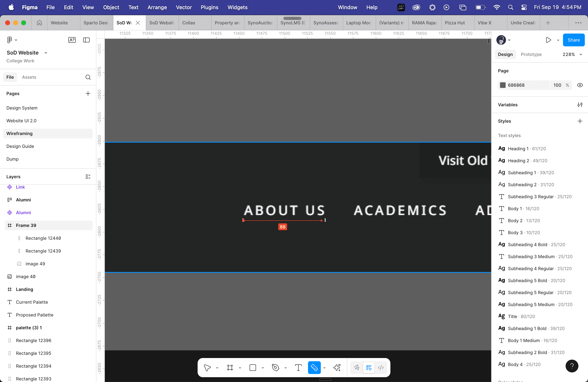The width and height of the screenshot is (588, 382).
Task: Switch to the Prototype tab
Action: coord(531,55)
